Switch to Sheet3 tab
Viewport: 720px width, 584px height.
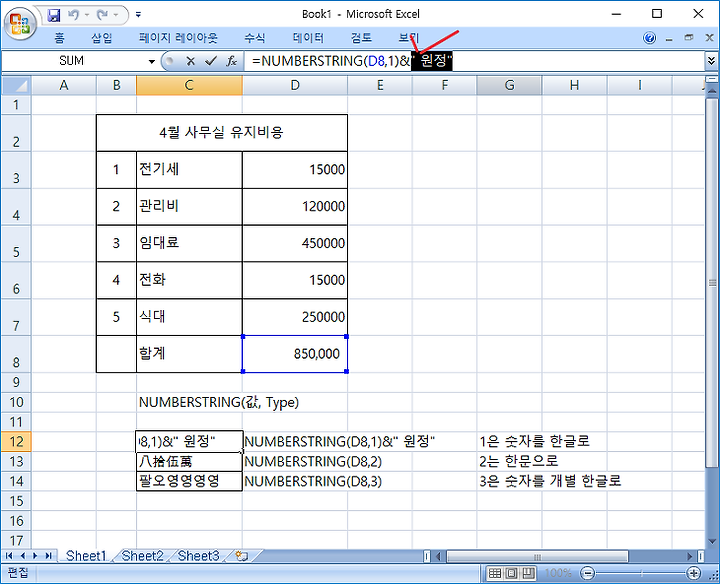click(198, 556)
